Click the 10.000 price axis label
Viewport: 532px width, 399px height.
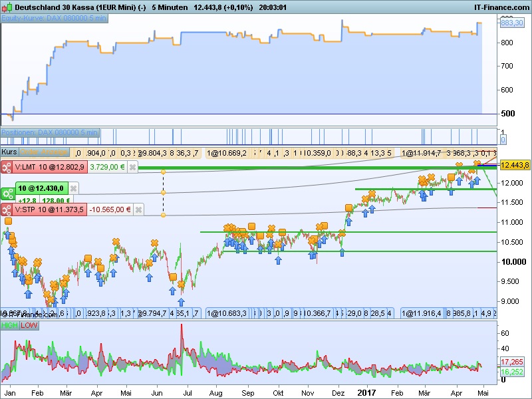coord(513,261)
